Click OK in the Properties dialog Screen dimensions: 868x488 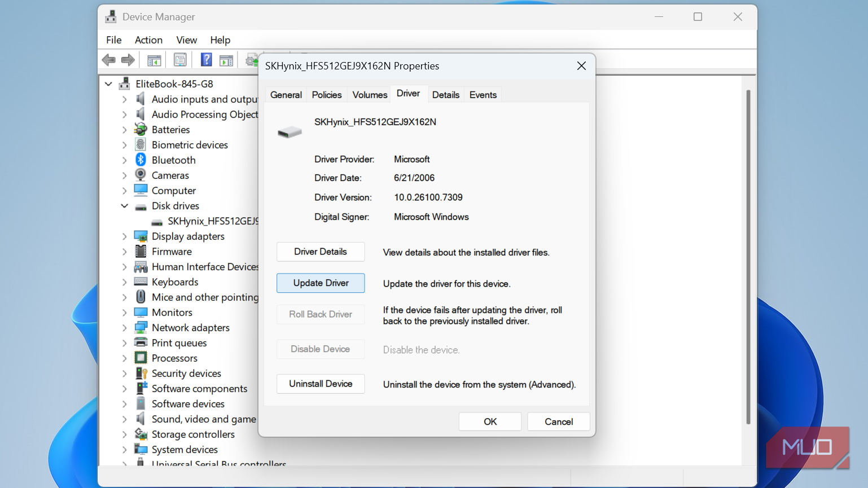[490, 421]
